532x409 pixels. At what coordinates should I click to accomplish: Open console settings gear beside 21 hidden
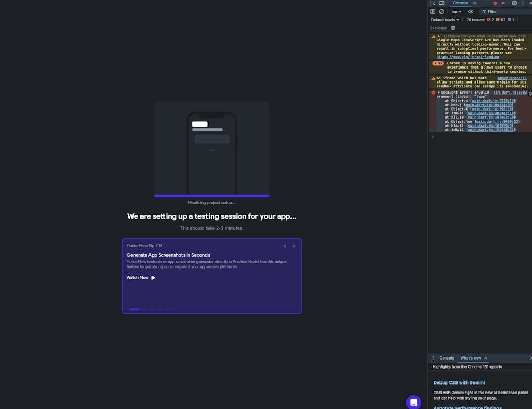(453, 28)
